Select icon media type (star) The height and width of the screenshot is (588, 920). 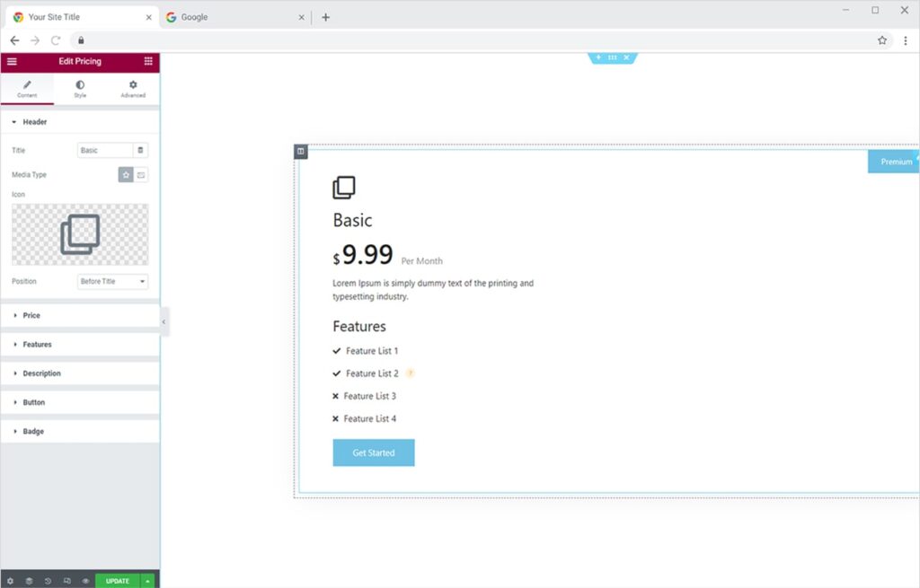point(126,175)
